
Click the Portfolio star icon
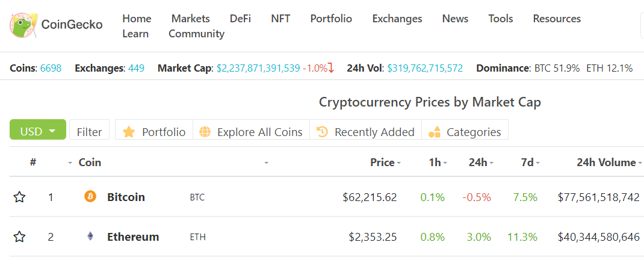[x=129, y=132]
